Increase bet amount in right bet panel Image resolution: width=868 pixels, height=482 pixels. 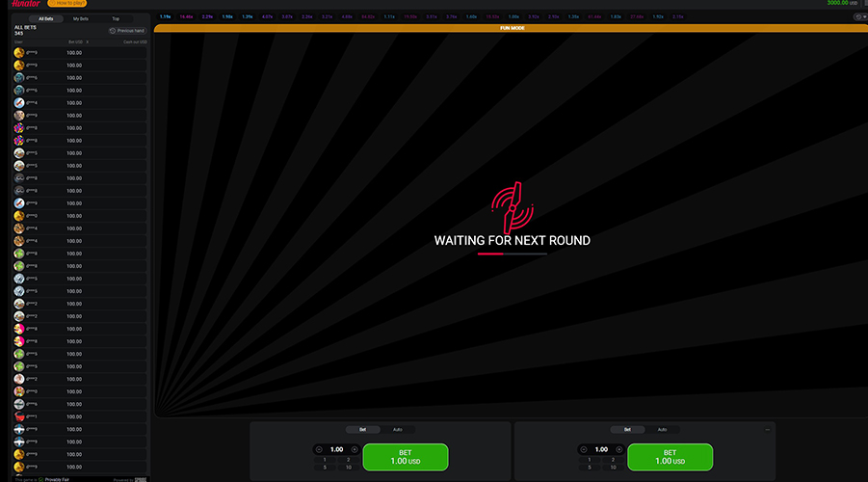point(618,449)
